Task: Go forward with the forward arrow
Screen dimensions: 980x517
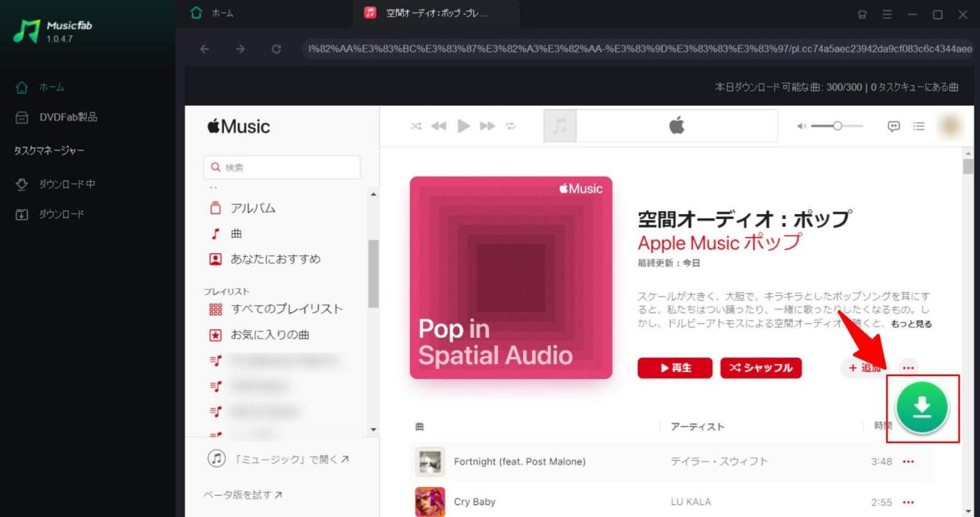Action: pyautogui.click(x=240, y=49)
